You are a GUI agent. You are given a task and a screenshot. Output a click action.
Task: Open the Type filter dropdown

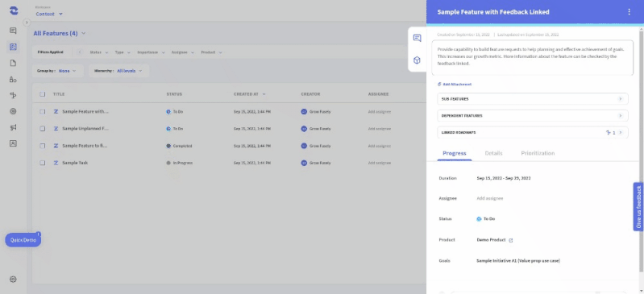(x=123, y=52)
